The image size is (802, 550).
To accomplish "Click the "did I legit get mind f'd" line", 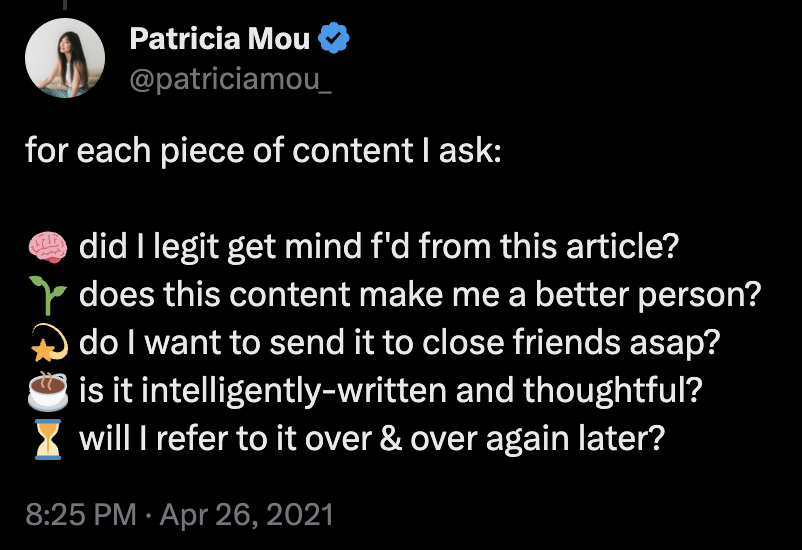I will click(380, 246).
